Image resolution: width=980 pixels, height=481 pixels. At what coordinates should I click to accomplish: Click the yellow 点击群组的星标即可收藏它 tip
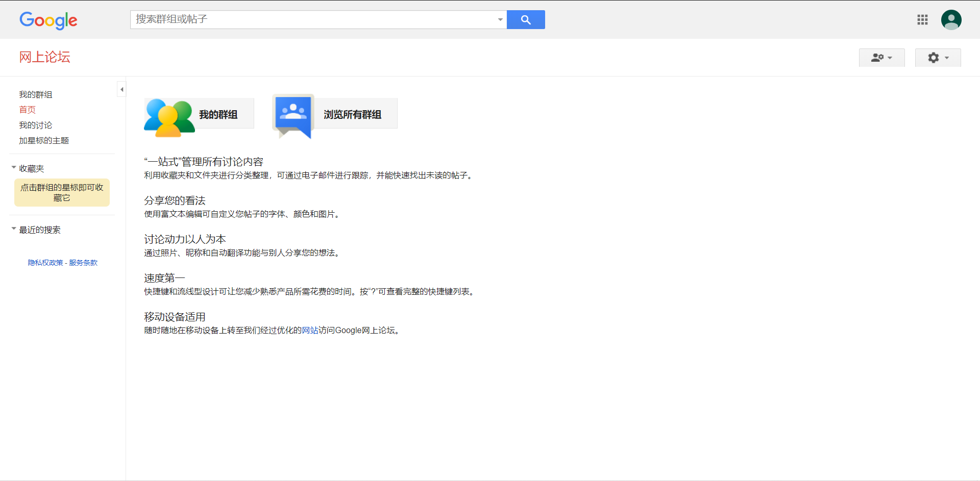pos(62,193)
